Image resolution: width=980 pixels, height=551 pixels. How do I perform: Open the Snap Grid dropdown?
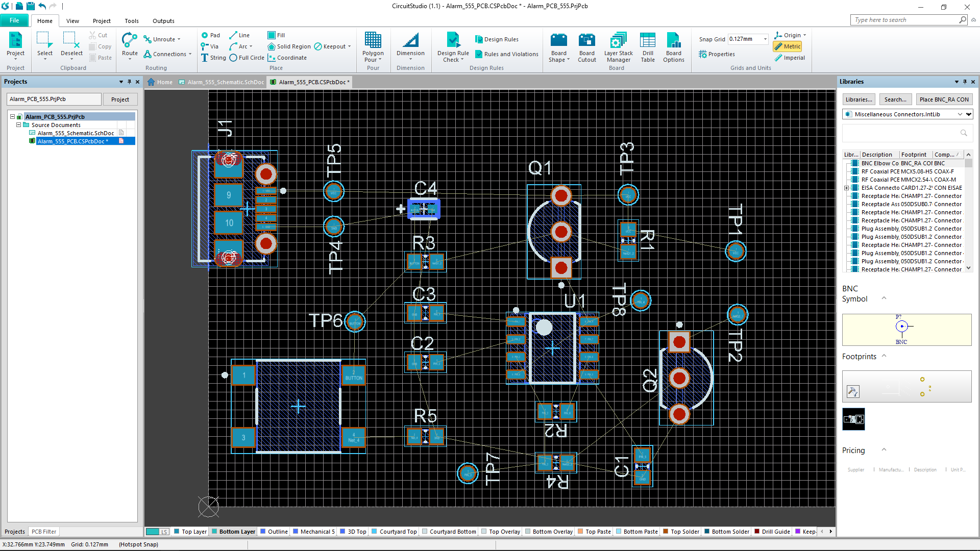(765, 39)
